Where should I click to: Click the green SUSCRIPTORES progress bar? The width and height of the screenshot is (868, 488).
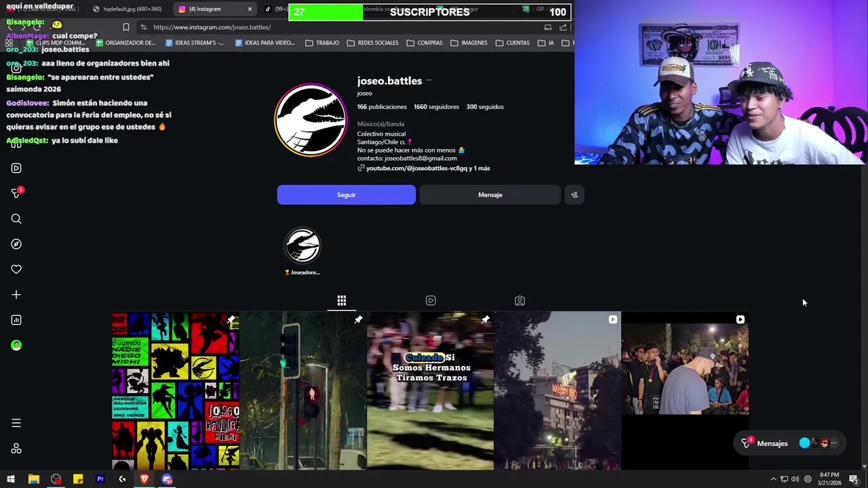click(x=326, y=12)
